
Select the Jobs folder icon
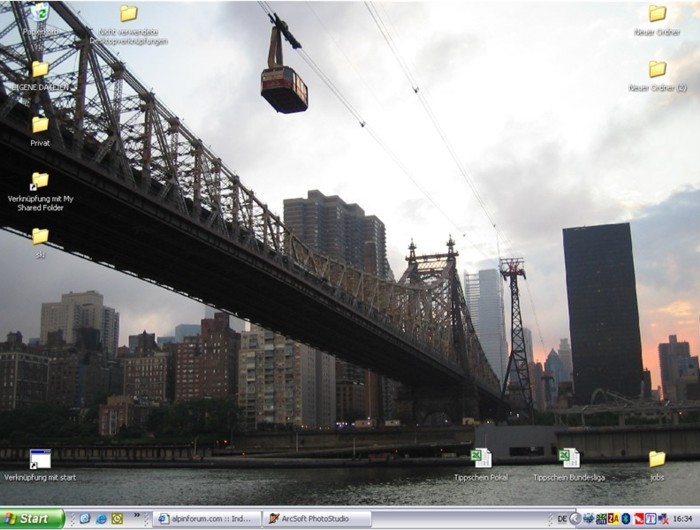coord(656,459)
